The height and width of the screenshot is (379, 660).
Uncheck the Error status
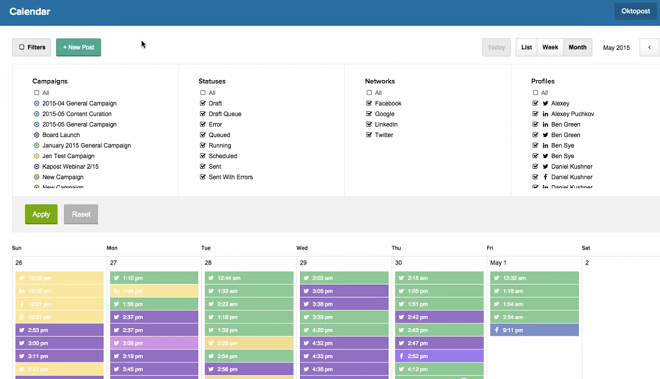click(x=203, y=124)
